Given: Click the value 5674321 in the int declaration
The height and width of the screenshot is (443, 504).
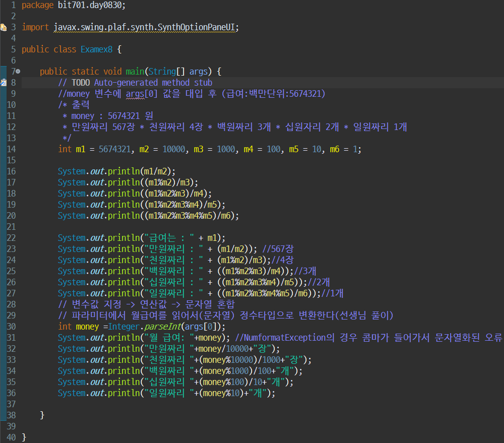Looking at the screenshot, I should [x=115, y=149].
